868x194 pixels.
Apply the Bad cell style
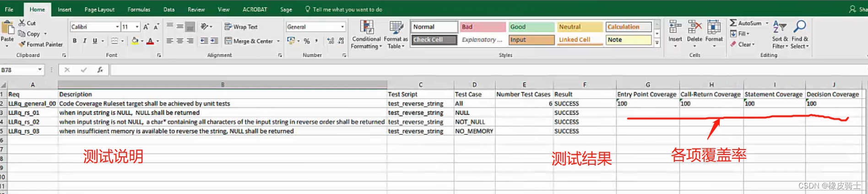[x=483, y=27]
